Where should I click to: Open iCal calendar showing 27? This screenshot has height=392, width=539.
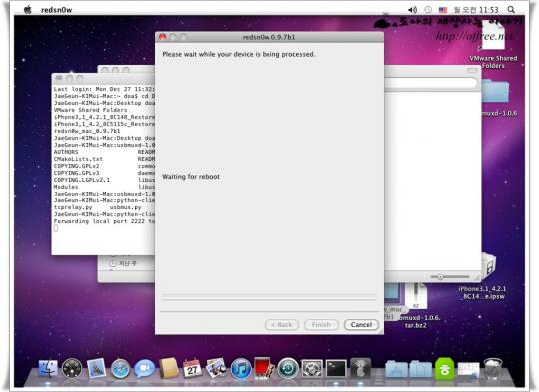[192, 369]
